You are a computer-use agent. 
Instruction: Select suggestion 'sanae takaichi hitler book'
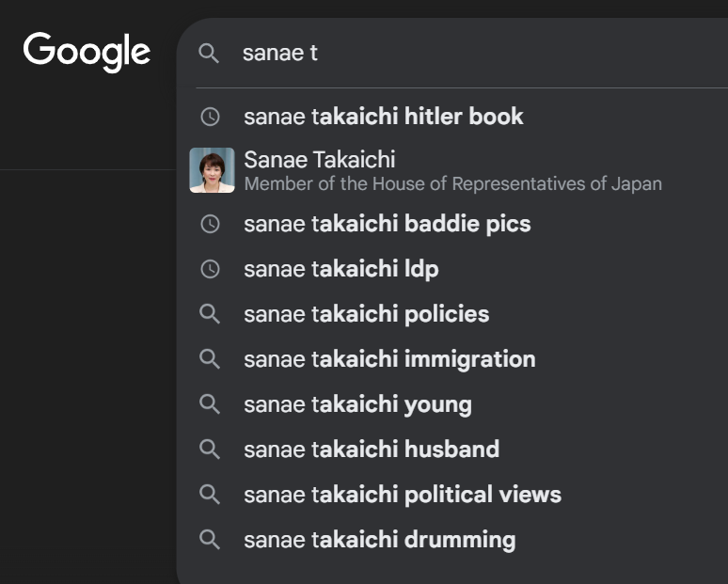pyautogui.click(x=384, y=117)
